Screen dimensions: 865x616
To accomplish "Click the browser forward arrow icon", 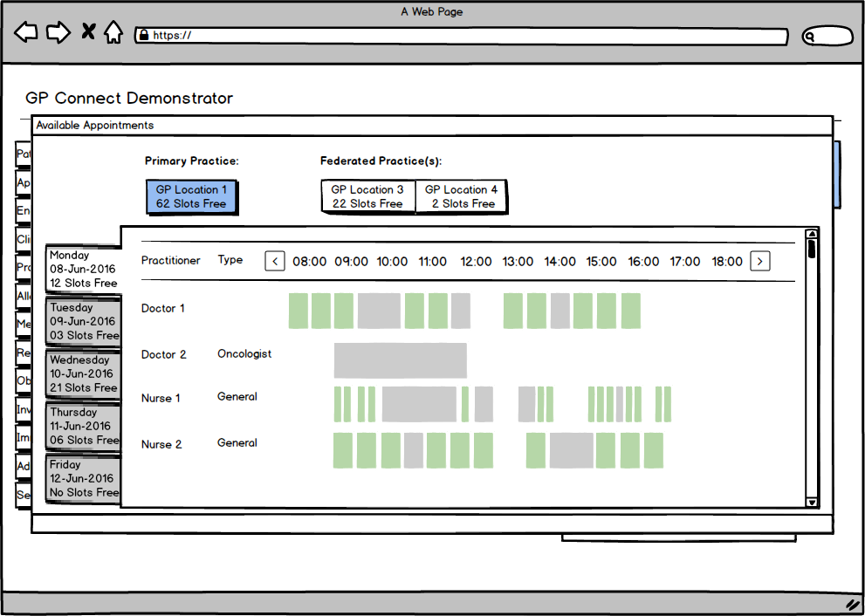I will pyautogui.click(x=58, y=33).
